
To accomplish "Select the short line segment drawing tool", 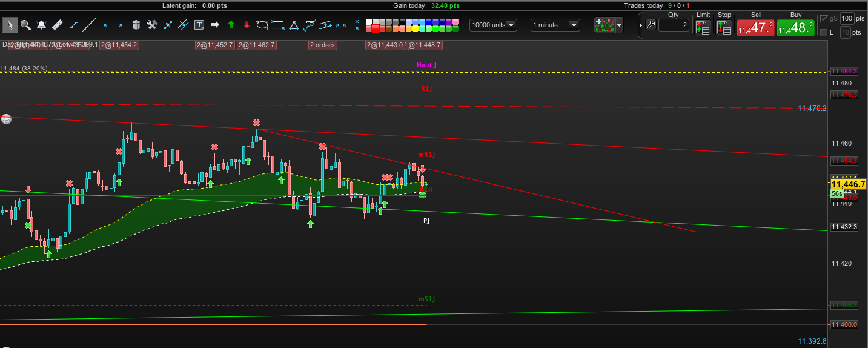I will [73, 25].
